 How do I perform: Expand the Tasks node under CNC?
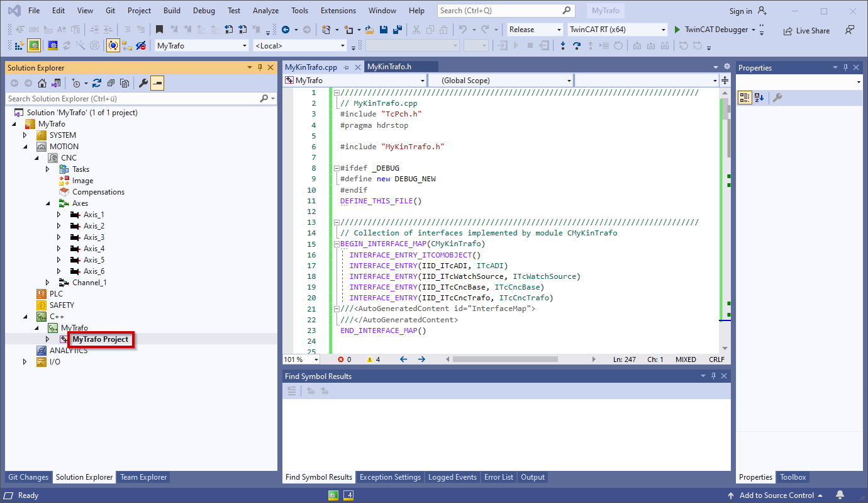48,169
